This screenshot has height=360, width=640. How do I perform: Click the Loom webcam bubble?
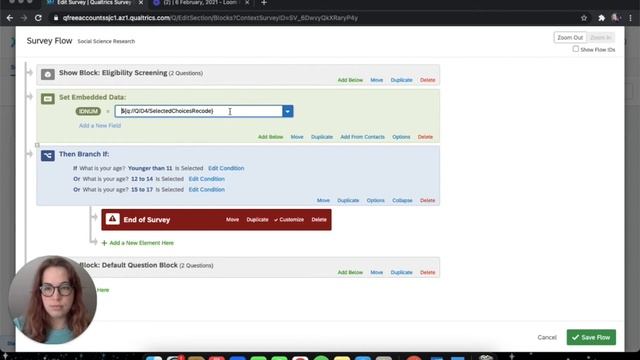52,300
